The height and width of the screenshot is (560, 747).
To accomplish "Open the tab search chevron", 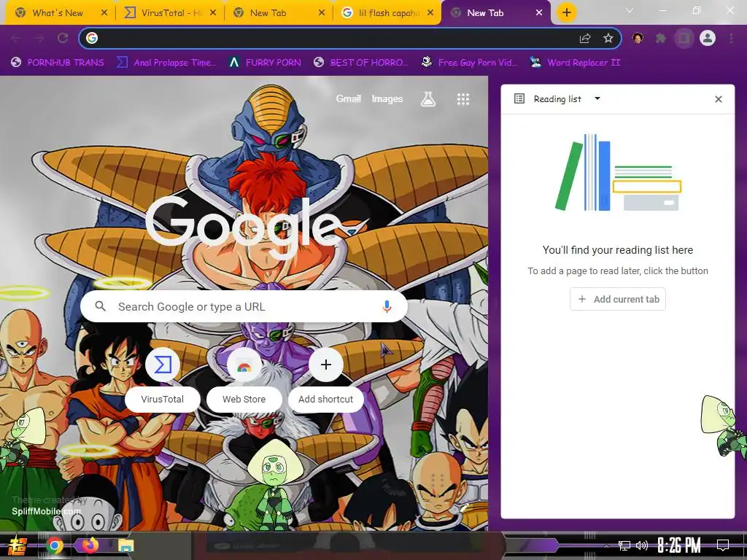I will (x=630, y=10).
